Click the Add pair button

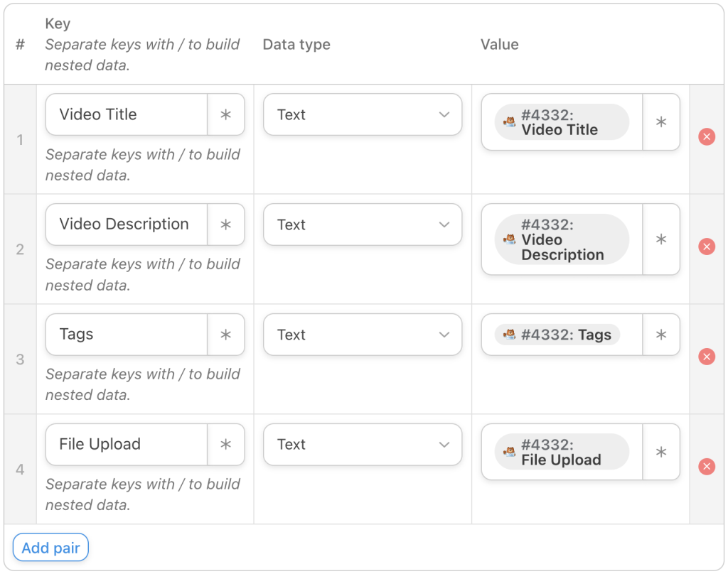[x=50, y=547]
